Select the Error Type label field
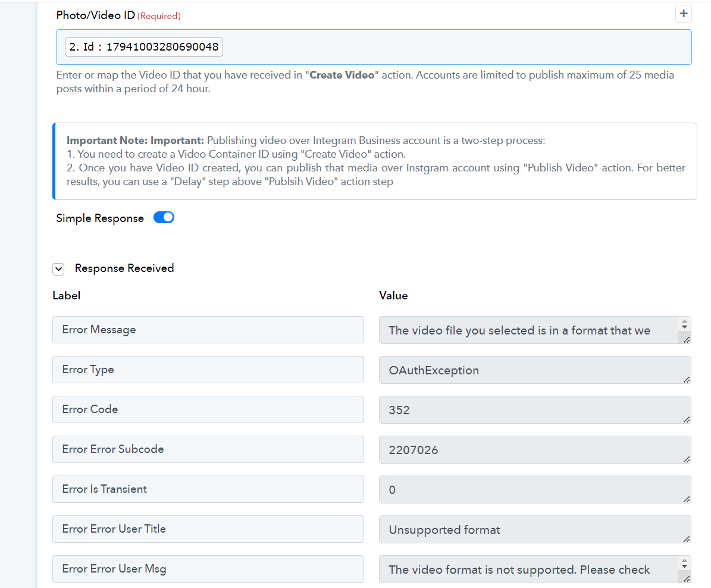 (208, 370)
